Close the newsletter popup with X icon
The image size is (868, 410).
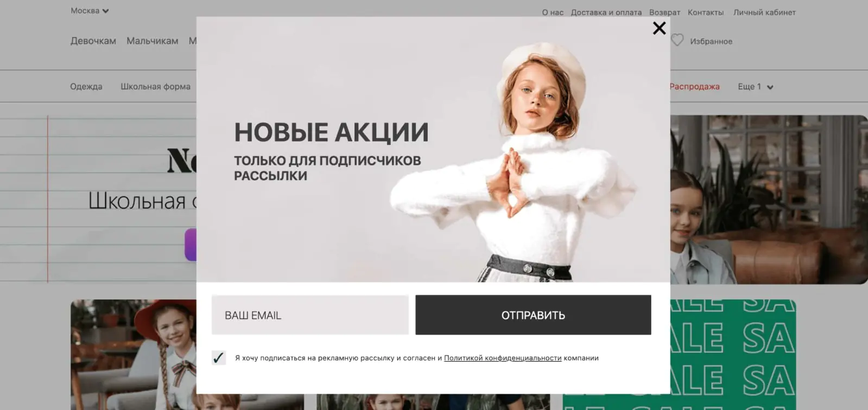(659, 28)
